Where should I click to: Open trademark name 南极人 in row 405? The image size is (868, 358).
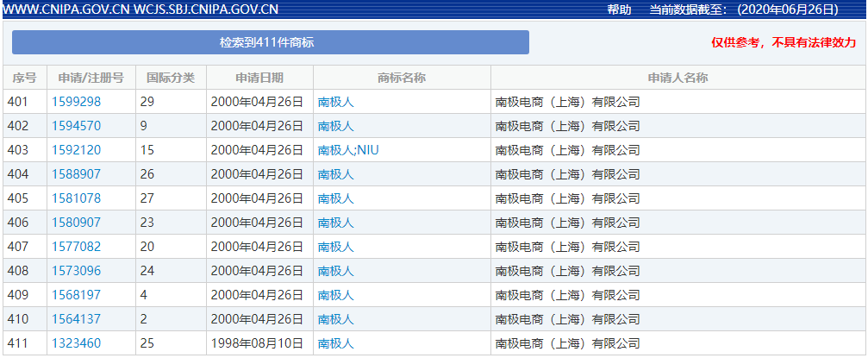[336, 198]
